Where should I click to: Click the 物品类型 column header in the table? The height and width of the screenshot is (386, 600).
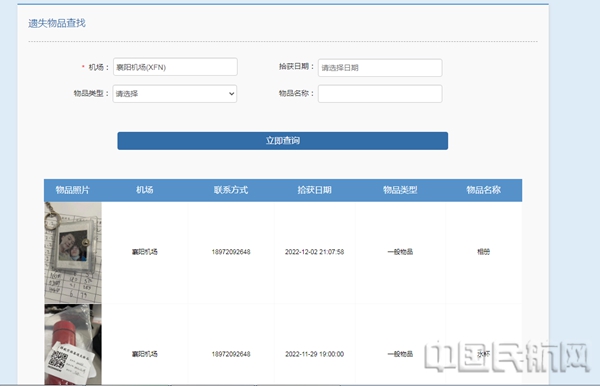coord(400,190)
